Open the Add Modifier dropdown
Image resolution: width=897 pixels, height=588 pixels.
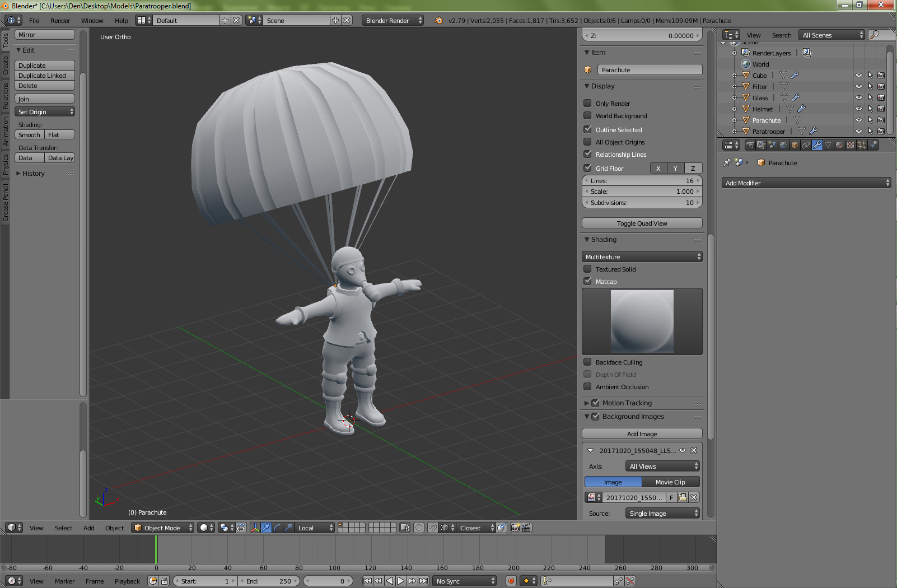pyautogui.click(x=806, y=183)
